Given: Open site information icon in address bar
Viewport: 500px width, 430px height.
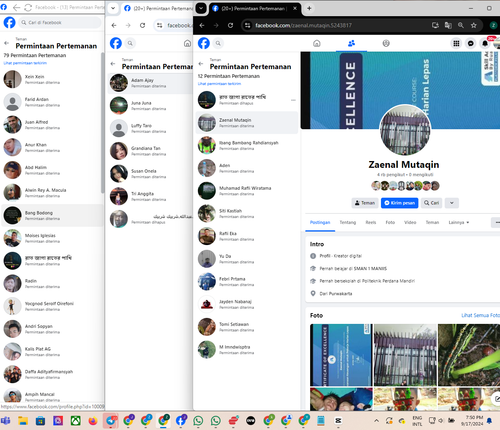Looking at the screenshot, I should [x=247, y=25].
